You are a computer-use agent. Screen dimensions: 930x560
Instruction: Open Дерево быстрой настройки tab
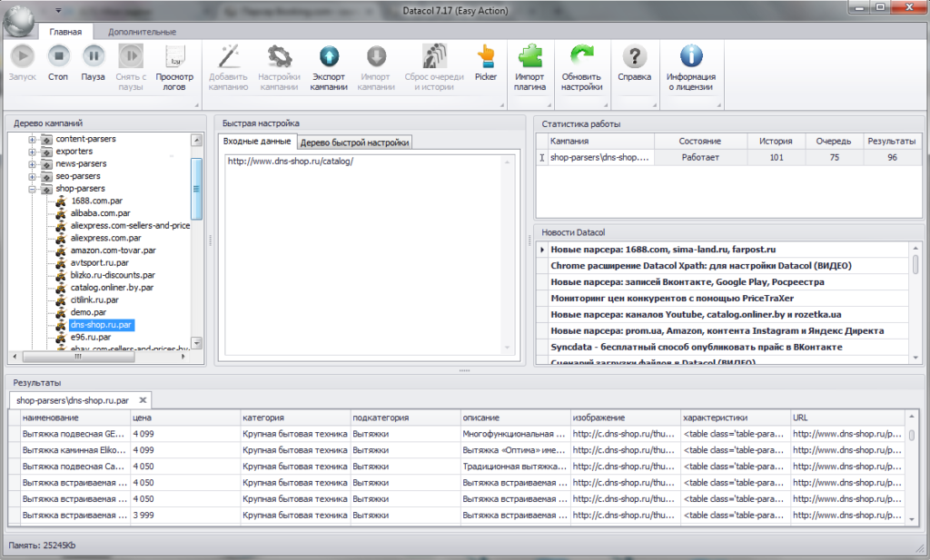coord(355,142)
